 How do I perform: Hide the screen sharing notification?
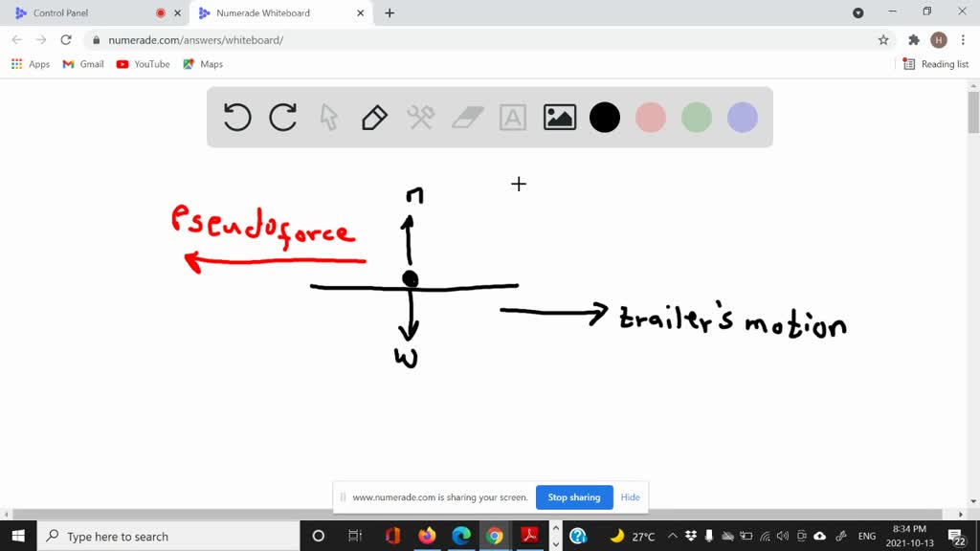[x=630, y=497]
